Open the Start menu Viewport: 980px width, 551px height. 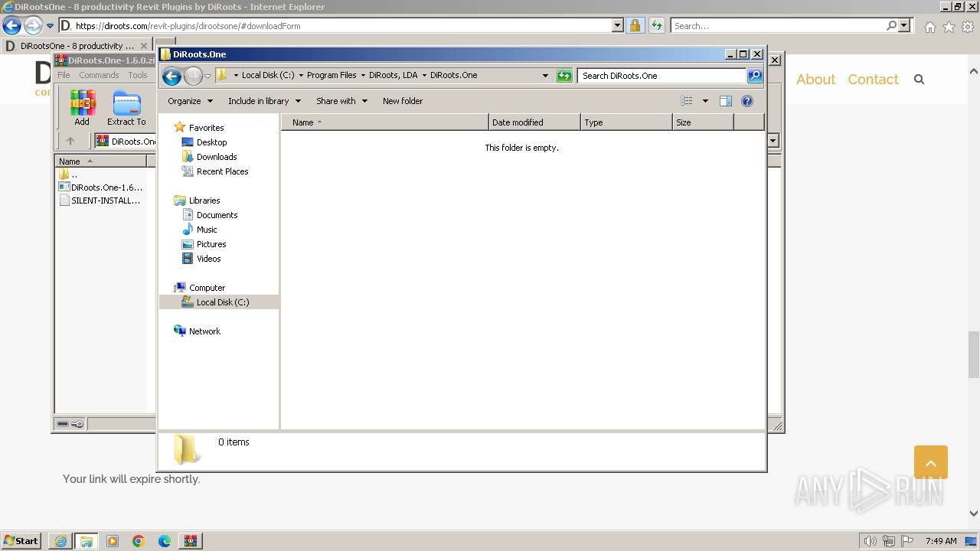point(21,540)
